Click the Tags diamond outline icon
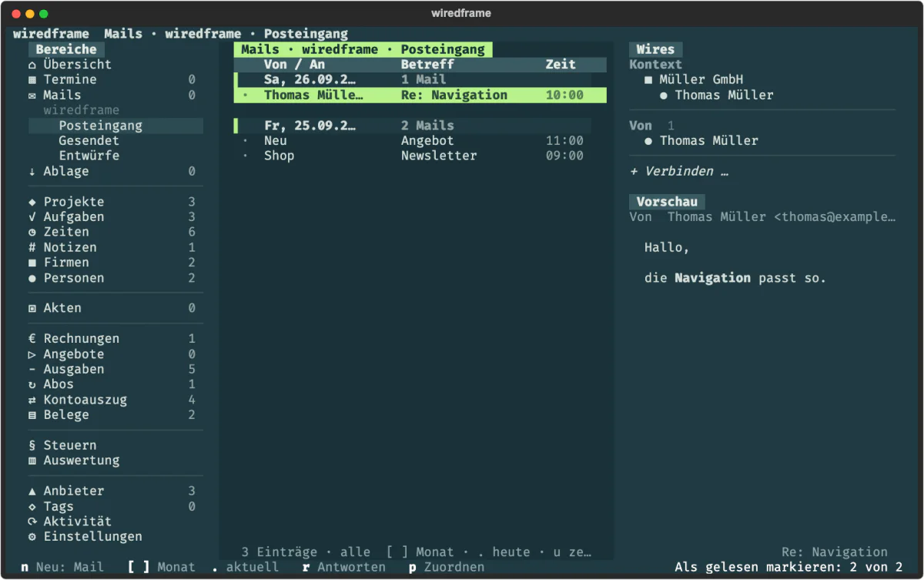924x580 pixels. [32, 507]
